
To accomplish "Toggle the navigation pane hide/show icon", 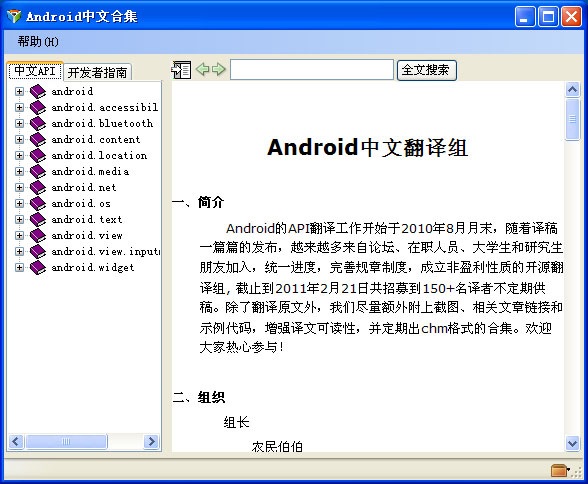I will tap(181, 70).
